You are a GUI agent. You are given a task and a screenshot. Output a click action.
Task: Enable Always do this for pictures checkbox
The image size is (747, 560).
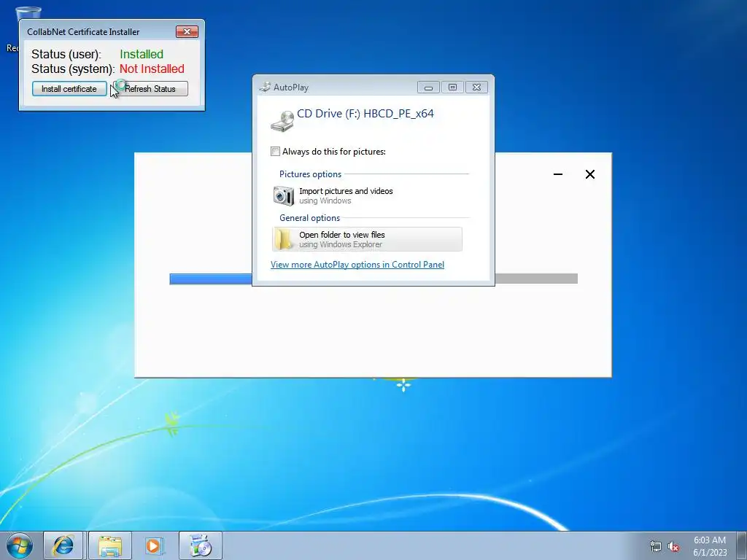(x=275, y=152)
